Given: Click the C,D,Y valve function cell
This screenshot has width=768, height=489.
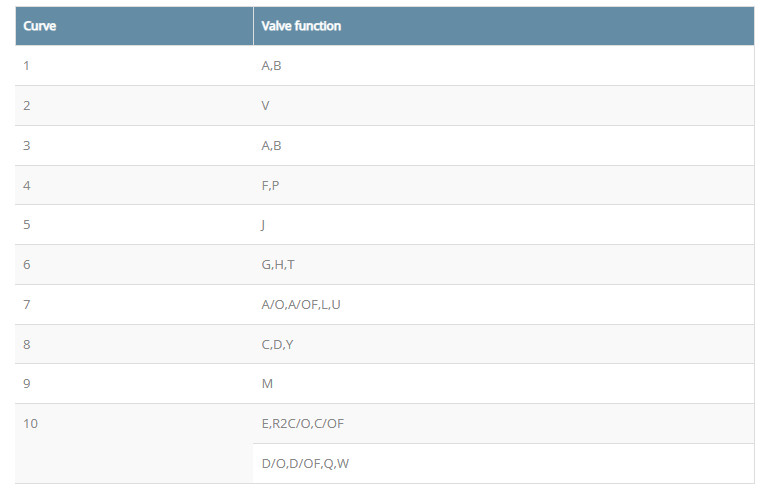Looking at the screenshot, I should pos(277,344).
